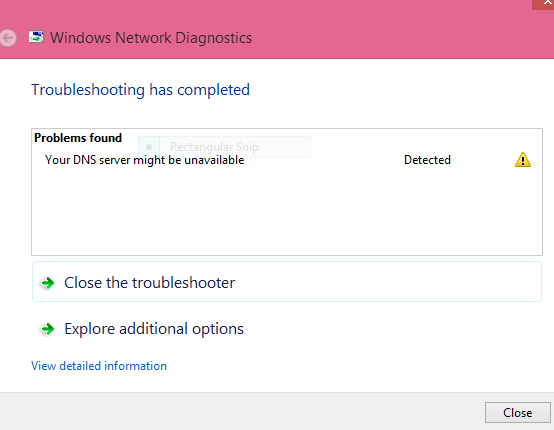Click the Close button at bottom
This screenshot has height=430, width=554.
pos(518,412)
